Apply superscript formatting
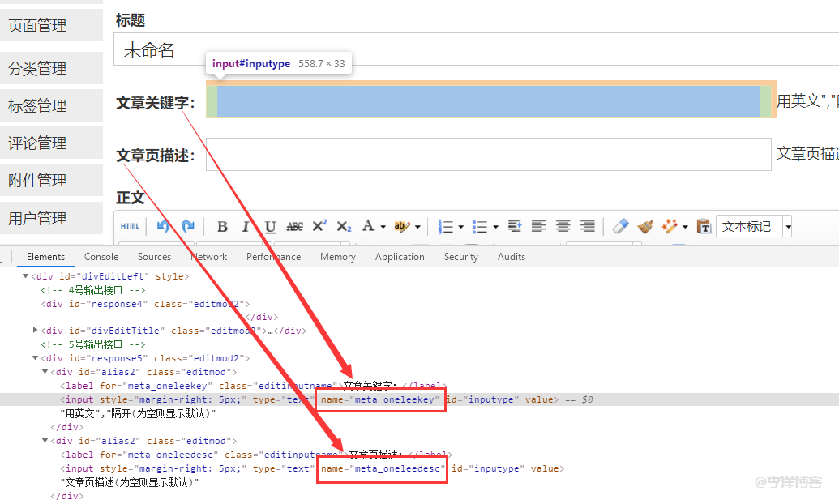 (319, 227)
